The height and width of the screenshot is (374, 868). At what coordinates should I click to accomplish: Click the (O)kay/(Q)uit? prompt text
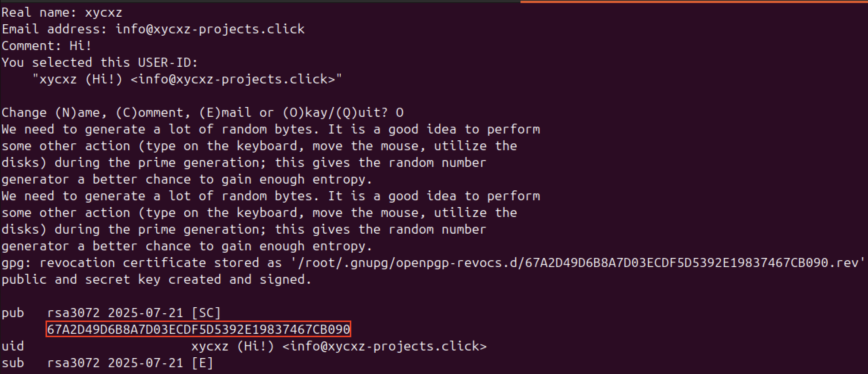pos(335,113)
